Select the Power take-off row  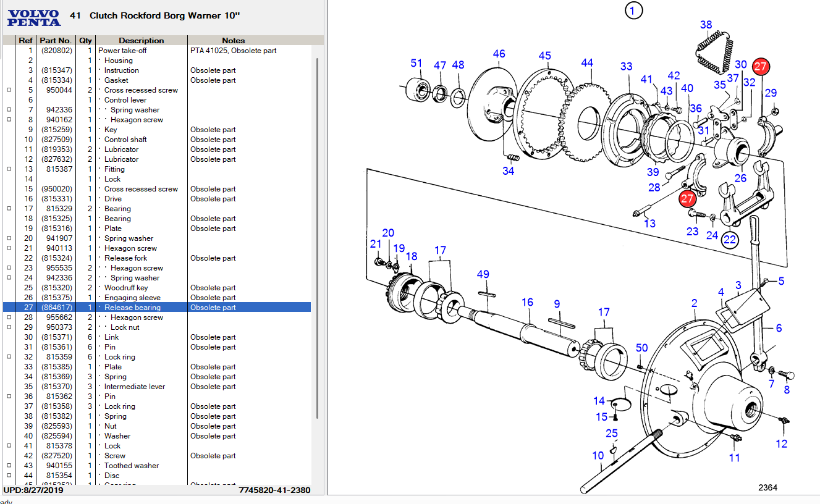coord(157,51)
